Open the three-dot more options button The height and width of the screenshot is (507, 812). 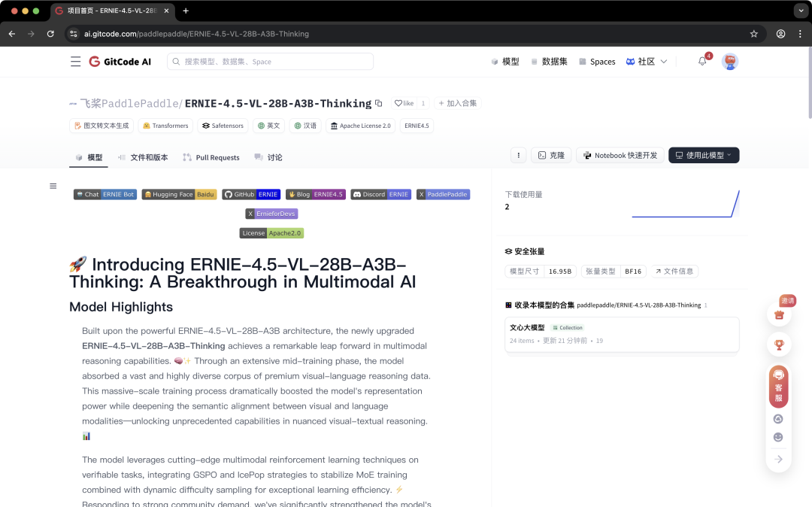pyautogui.click(x=518, y=156)
